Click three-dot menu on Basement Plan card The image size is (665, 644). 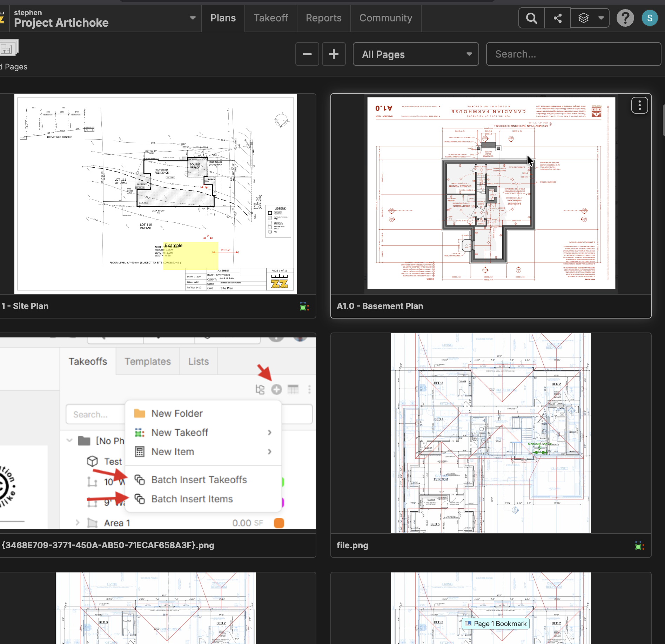(639, 105)
